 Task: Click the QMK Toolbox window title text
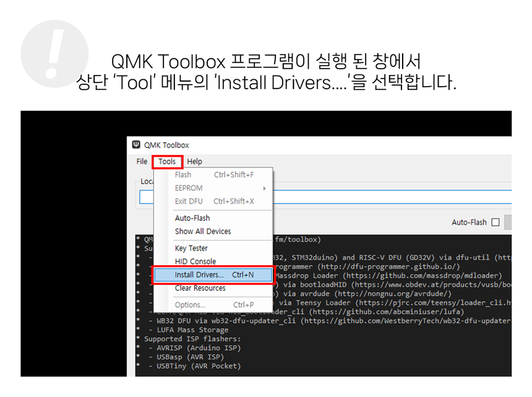[x=166, y=145]
